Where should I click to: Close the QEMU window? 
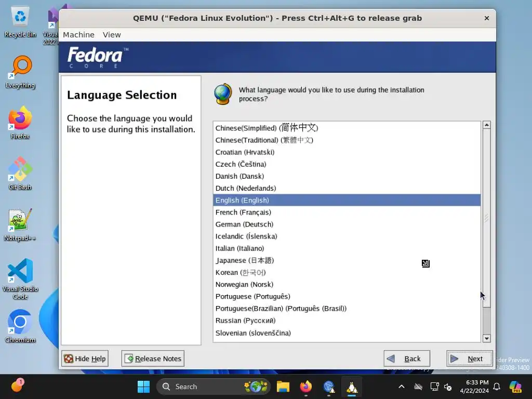[x=486, y=18]
